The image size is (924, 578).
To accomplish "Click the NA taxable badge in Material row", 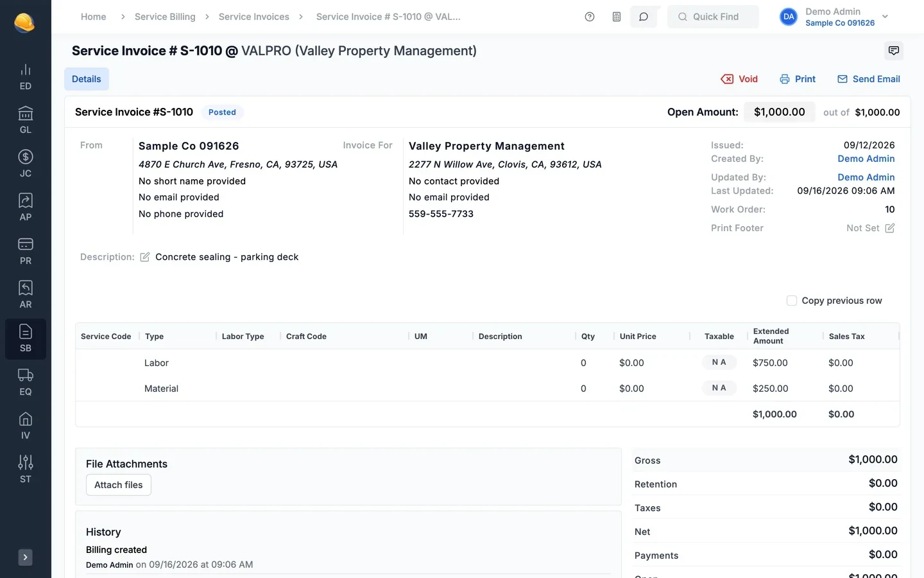I will [x=719, y=388].
